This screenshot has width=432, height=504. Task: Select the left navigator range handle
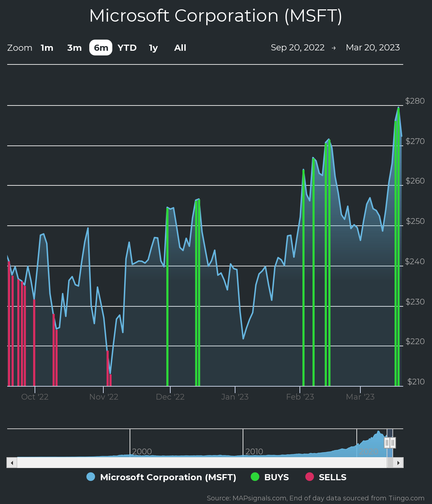pos(386,444)
